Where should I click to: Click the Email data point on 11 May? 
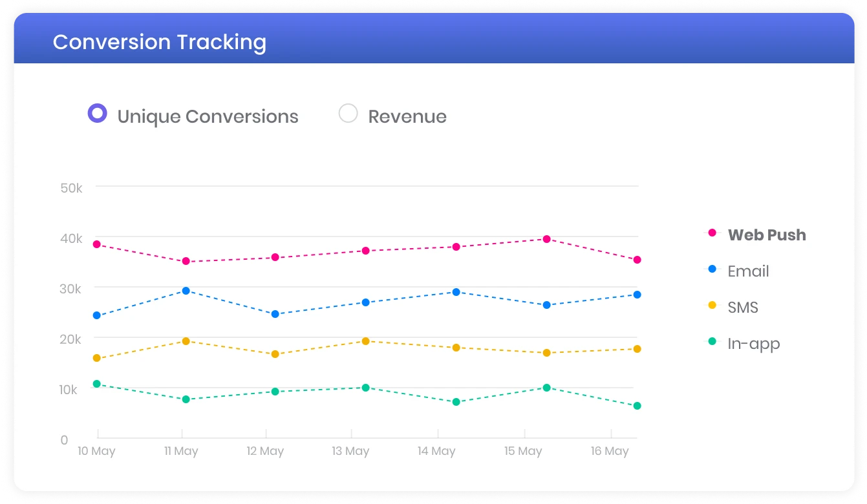click(186, 291)
